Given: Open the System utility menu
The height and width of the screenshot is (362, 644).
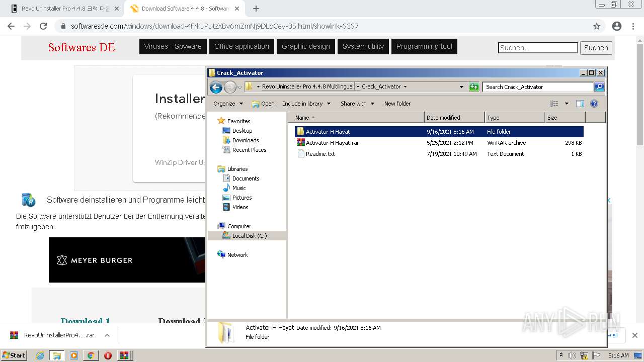Looking at the screenshot, I should pyautogui.click(x=363, y=46).
